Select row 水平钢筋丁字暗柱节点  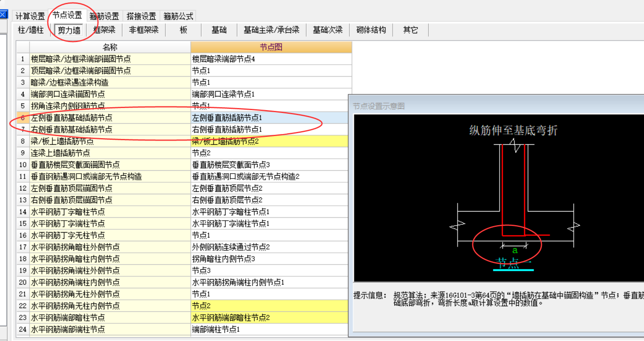[x=110, y=212]
